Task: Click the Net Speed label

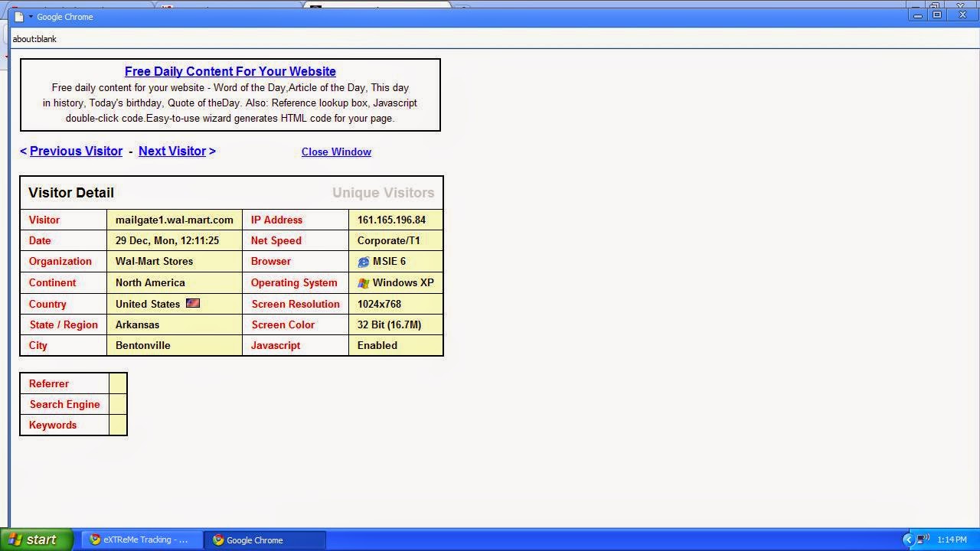Action: tap(276, 240)
